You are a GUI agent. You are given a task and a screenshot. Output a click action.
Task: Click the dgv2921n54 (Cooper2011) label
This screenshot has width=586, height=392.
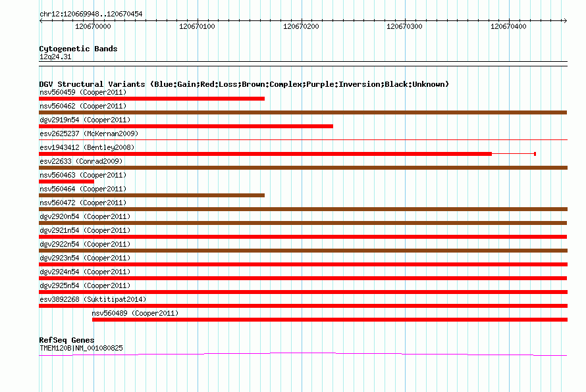85,230
